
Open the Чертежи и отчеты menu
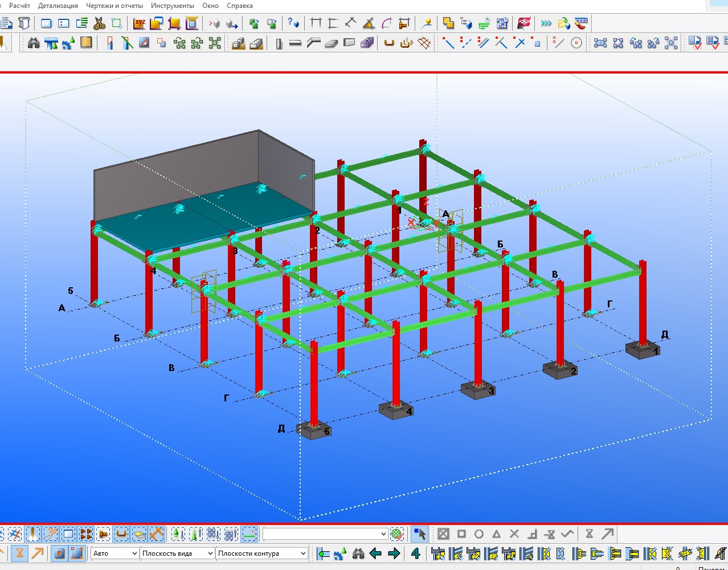pyautogui.click(x=114, y=6)
